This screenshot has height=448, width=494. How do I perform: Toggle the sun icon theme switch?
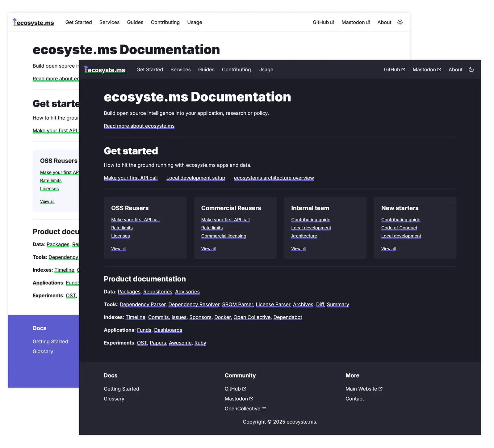pos(400,22)
